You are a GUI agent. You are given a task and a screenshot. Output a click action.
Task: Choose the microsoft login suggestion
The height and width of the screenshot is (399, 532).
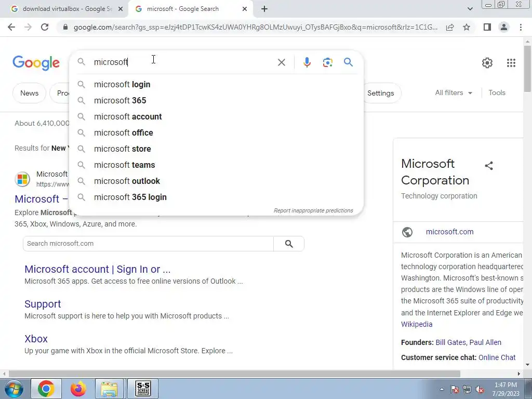click(216, 85)
